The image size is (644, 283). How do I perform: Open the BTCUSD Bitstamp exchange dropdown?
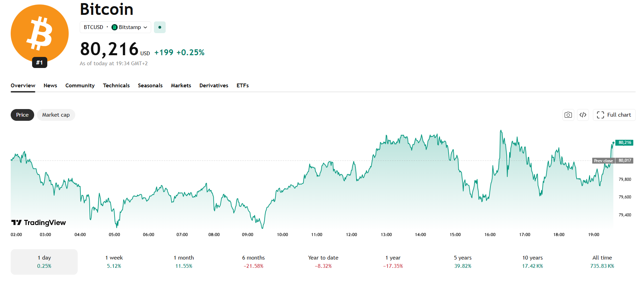point(115,27)
